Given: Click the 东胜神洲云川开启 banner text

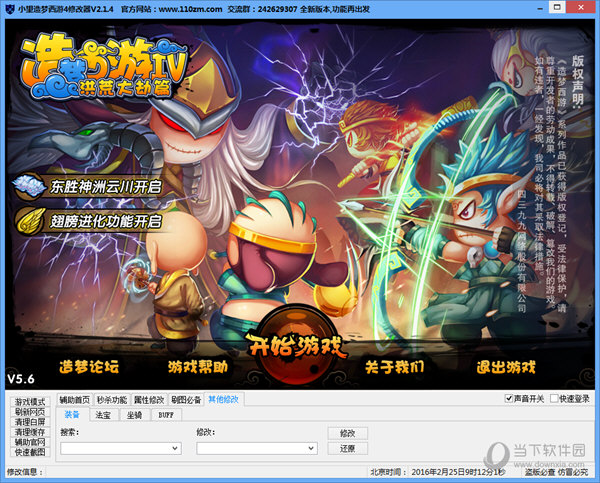Looking at the screenshot, I should pos(106,187).
